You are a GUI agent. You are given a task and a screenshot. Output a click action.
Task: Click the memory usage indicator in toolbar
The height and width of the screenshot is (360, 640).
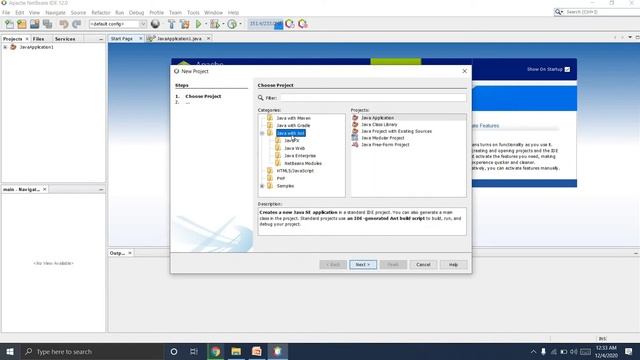pos(266,24)
